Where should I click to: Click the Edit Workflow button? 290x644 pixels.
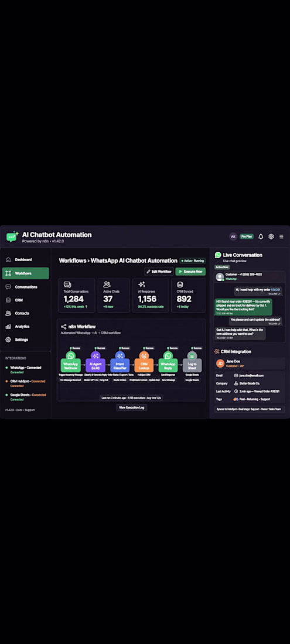pyautogui.click(x=159, y=272)
